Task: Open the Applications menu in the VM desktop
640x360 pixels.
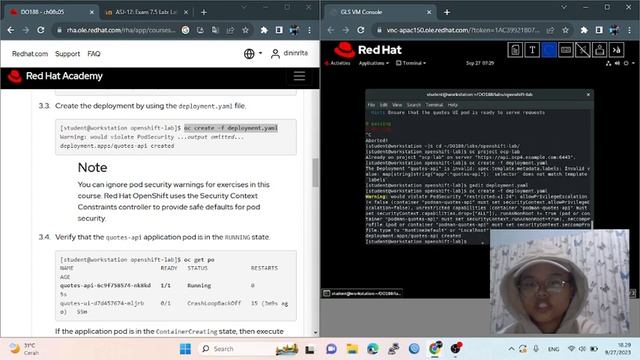Action: coord(373,63)
